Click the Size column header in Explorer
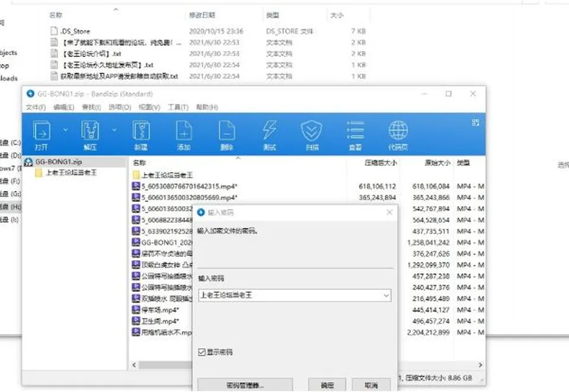Viewport: 569px width, 392px height. click(x=337, y=15)
